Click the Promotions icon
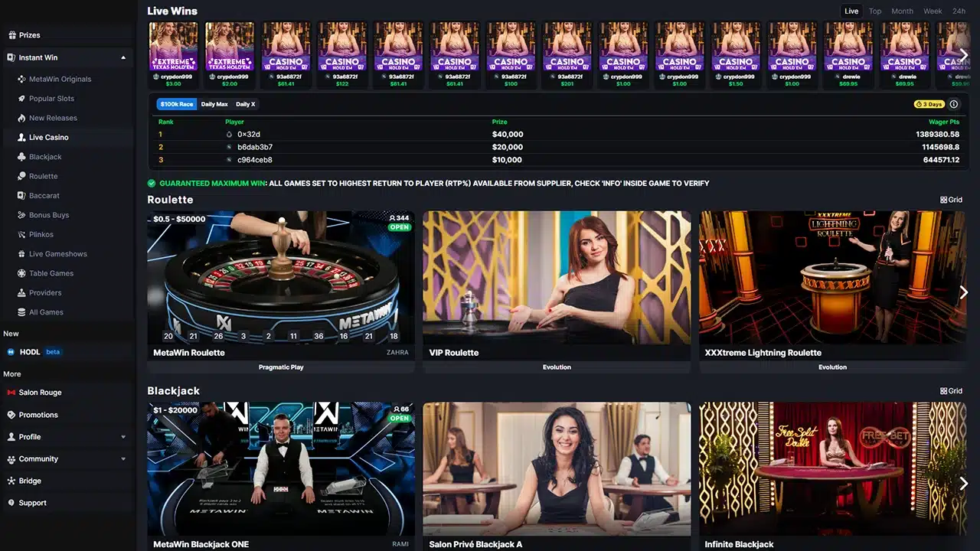 click(11, 415)
